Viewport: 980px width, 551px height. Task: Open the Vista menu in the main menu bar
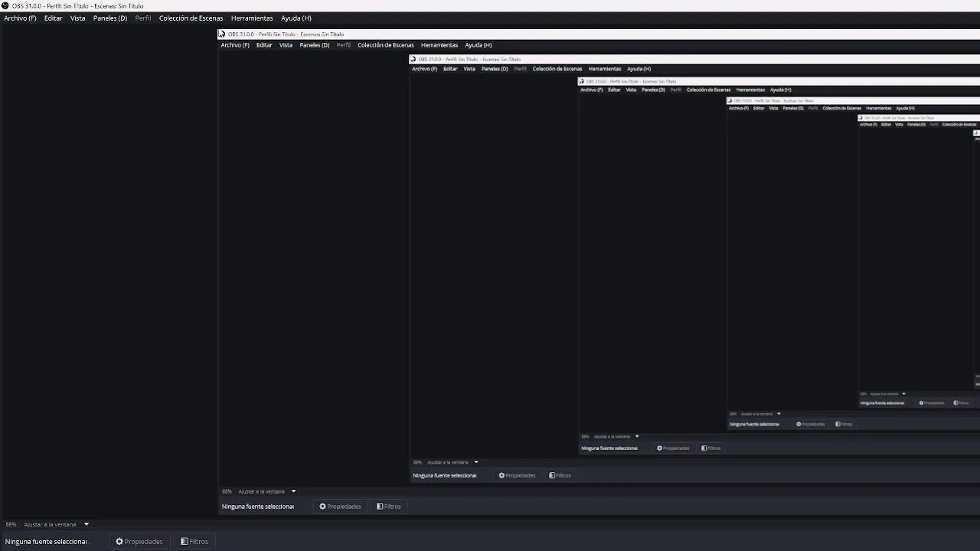(x=78, y=18)
